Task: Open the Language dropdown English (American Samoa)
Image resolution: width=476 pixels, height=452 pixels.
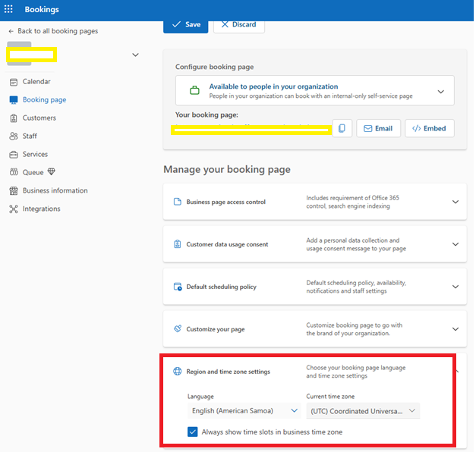Action: click(x=244, y=411)
